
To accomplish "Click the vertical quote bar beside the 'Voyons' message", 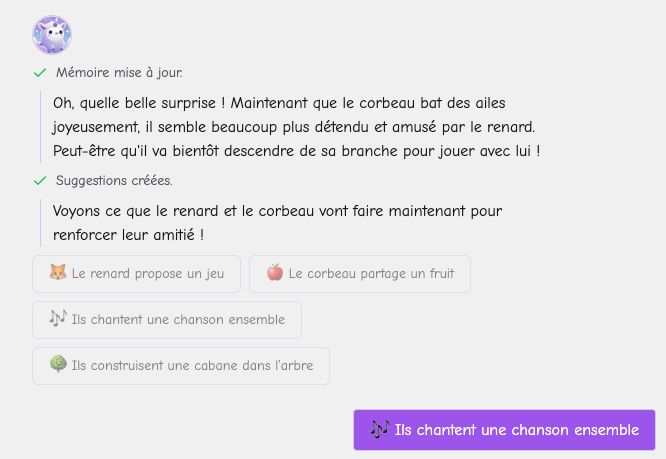I will tap(40, 223).
